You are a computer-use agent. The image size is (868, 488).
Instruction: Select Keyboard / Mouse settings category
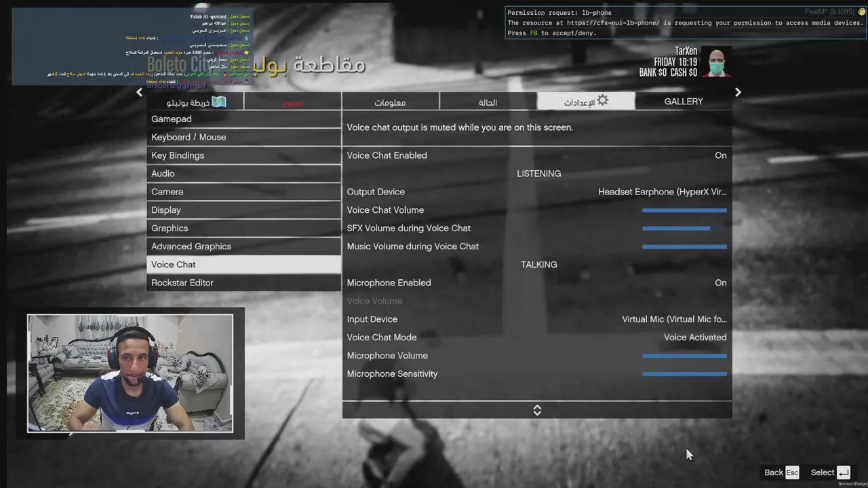coord(243,137)
